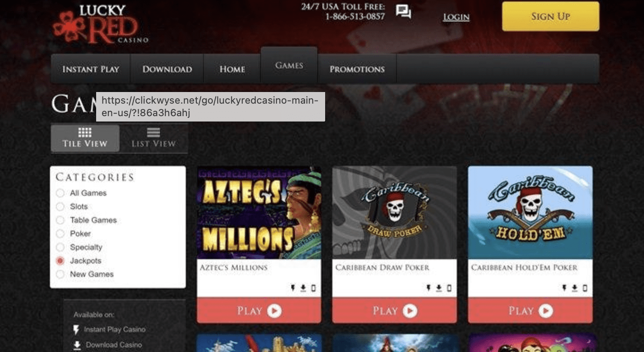This screenshot has width=644, height=352.
Task: Click the Login link
Action: (x=456, y=17)
